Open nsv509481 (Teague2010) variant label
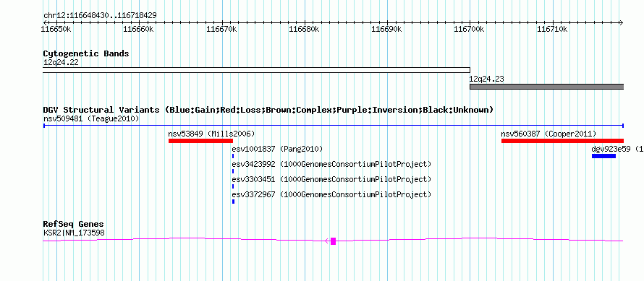644x281 pixels. [91, 119]
